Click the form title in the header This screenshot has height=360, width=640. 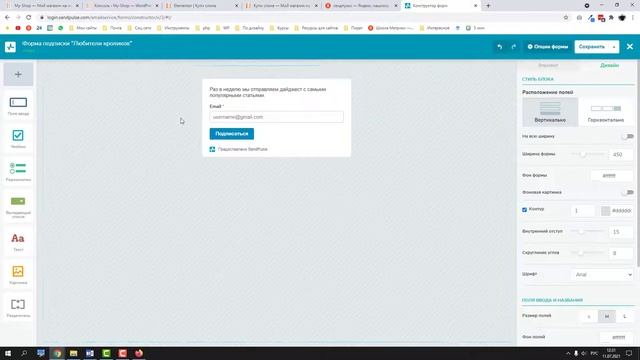click(77, 43)
